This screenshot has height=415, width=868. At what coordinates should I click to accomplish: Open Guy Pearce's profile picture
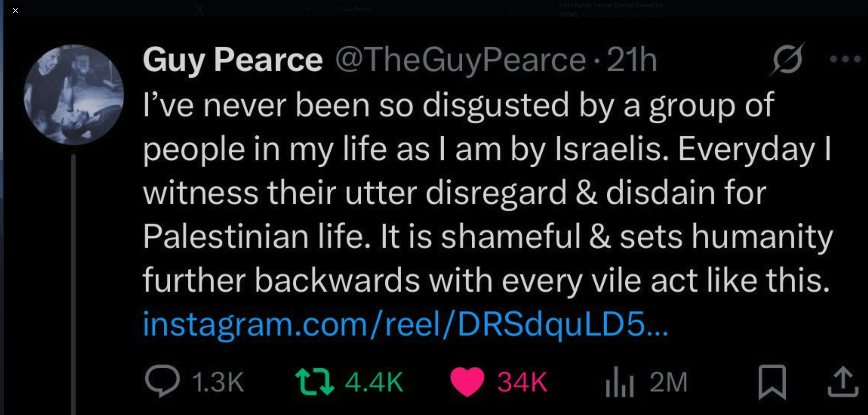tap(74, 95)
